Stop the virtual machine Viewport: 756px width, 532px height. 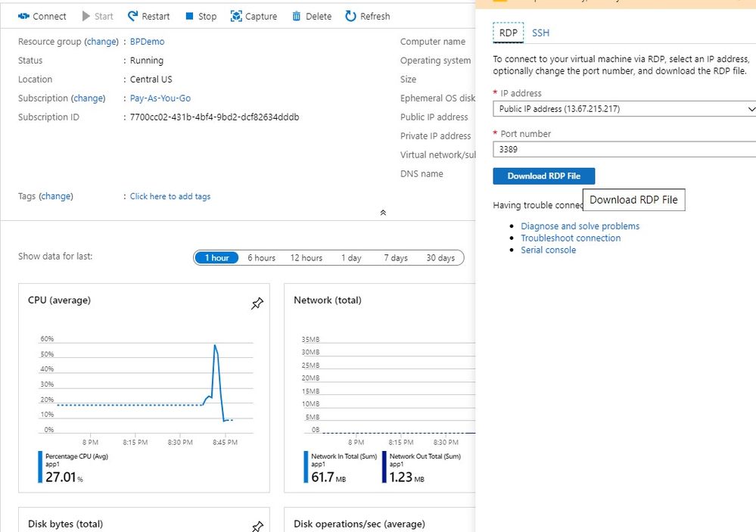coord(190,16)
